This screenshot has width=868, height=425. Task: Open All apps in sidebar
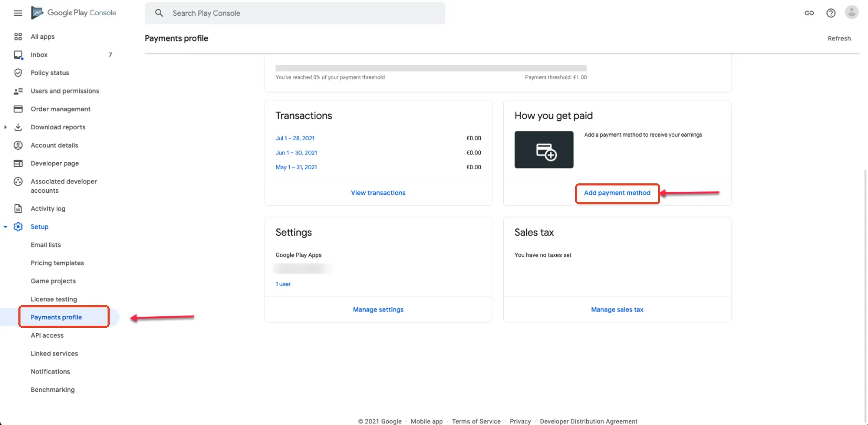(x=43, y=37)
